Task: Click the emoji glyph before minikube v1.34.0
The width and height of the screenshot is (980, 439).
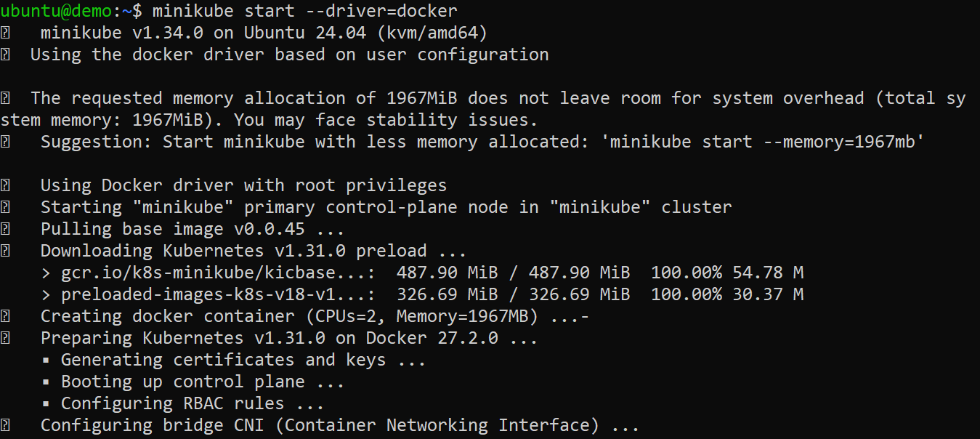Action: 5,33
